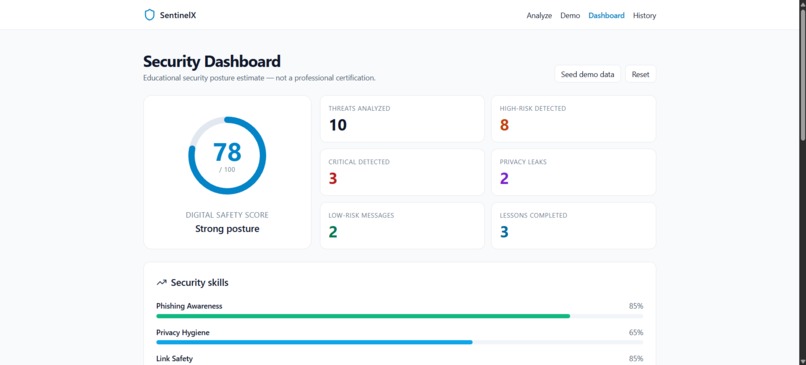
Task: Click the Reset button
Action: point(640,74)
